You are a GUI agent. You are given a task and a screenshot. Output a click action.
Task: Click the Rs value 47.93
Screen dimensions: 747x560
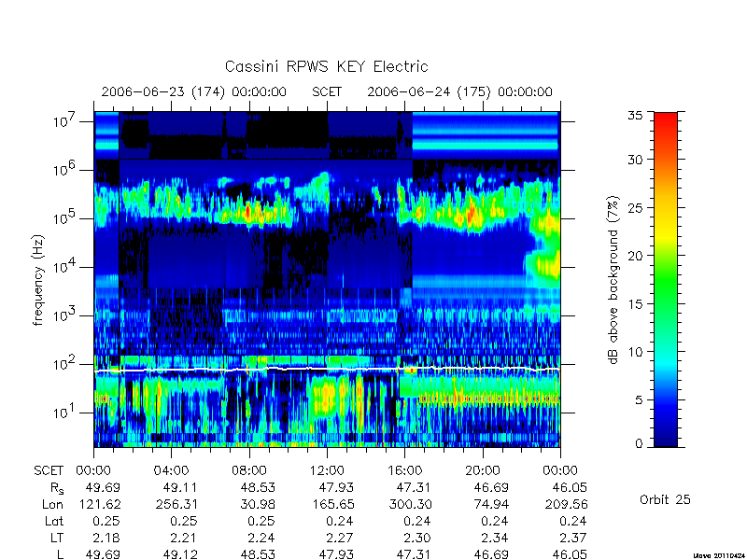[336, 487]
